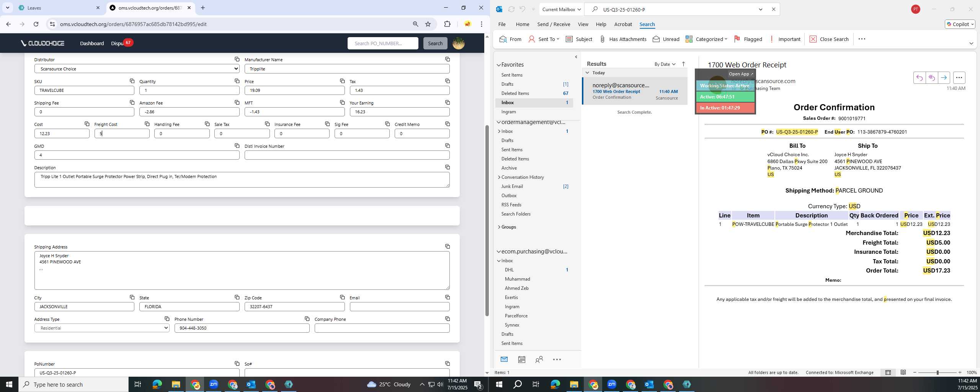Open Outlook Mail view icon

click(x=504, y=359)
